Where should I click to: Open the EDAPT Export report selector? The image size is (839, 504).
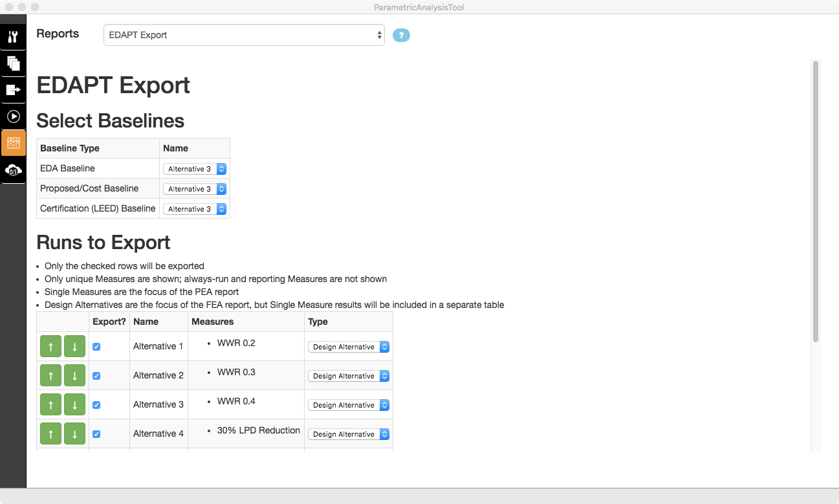tap(244, 35)
